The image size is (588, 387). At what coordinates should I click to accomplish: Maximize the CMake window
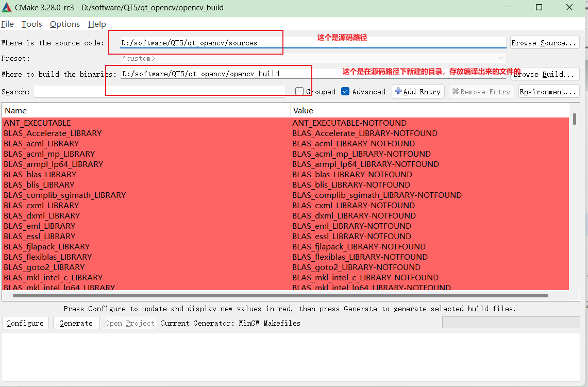pyautogui.click(x=539, y=8)
